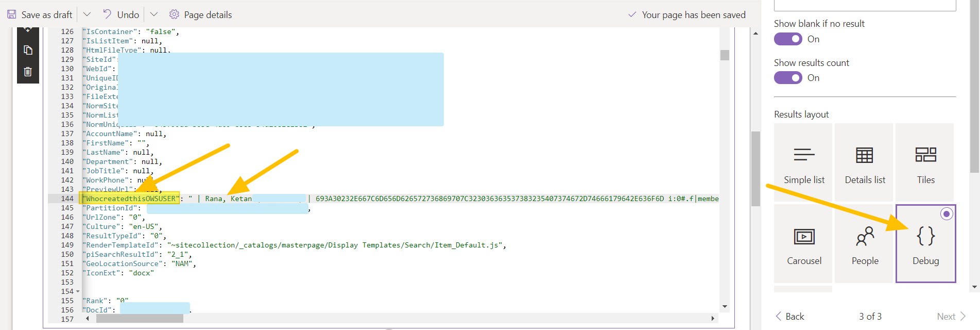Click the "IconExt": "docx" line
The height and width of the screenshot is (330, 980).
(x=118, y=273)
